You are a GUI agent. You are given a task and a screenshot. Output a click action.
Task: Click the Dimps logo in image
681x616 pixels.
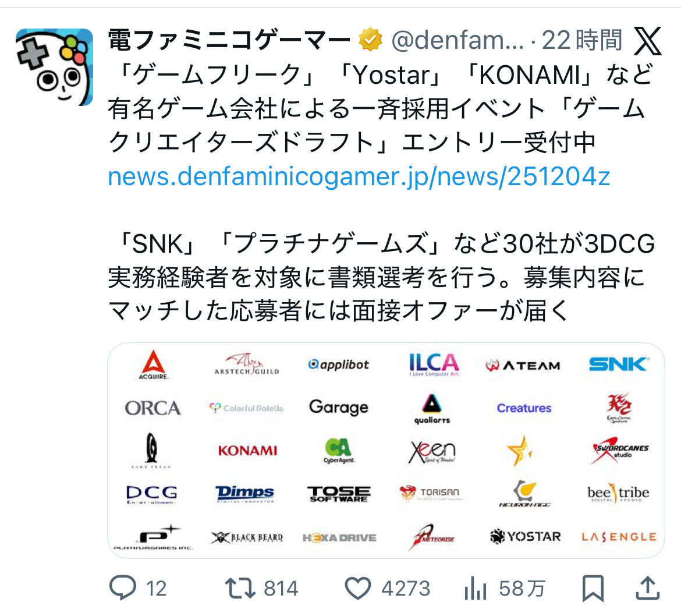pos(245,494)
